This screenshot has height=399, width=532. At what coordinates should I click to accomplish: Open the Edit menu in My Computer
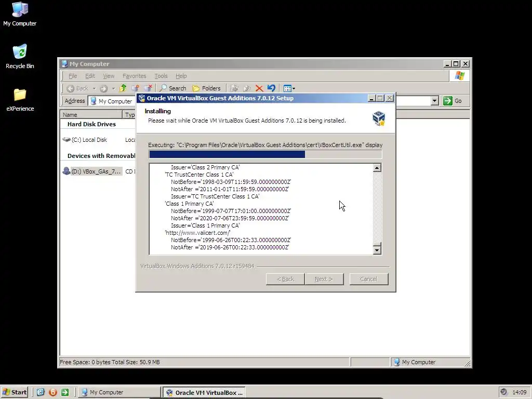coord(90,76)
